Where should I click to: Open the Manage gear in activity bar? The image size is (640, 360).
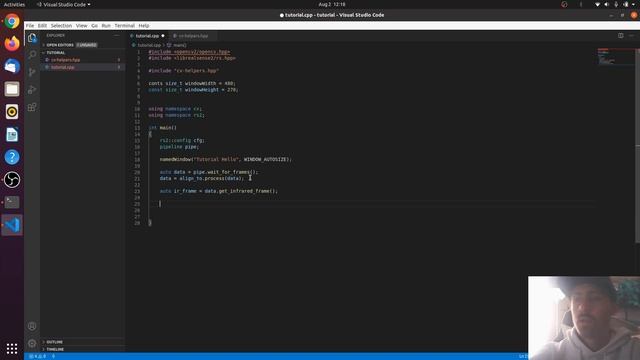tap(32, 343)
